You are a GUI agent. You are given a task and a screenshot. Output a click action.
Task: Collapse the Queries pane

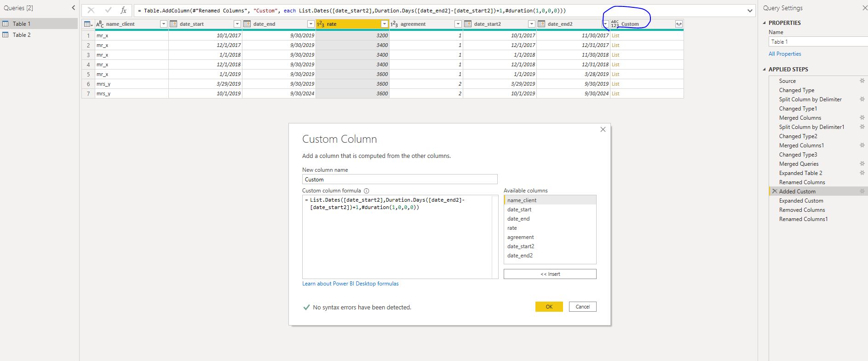(x=73, y=8)
